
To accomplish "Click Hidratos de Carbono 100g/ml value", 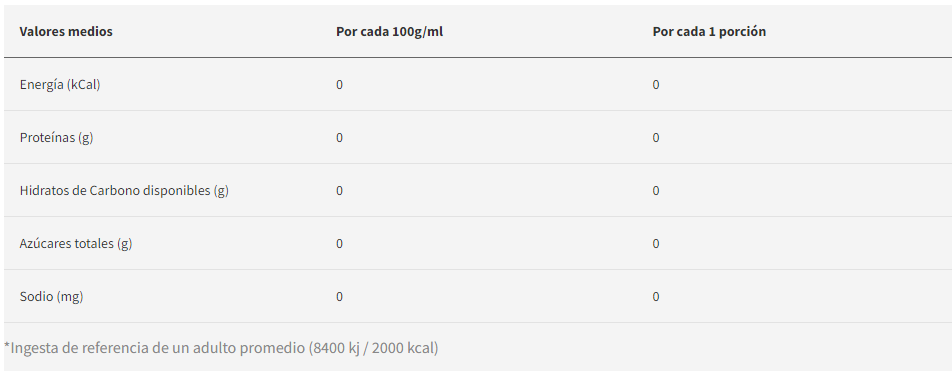I will pos(339,190).
